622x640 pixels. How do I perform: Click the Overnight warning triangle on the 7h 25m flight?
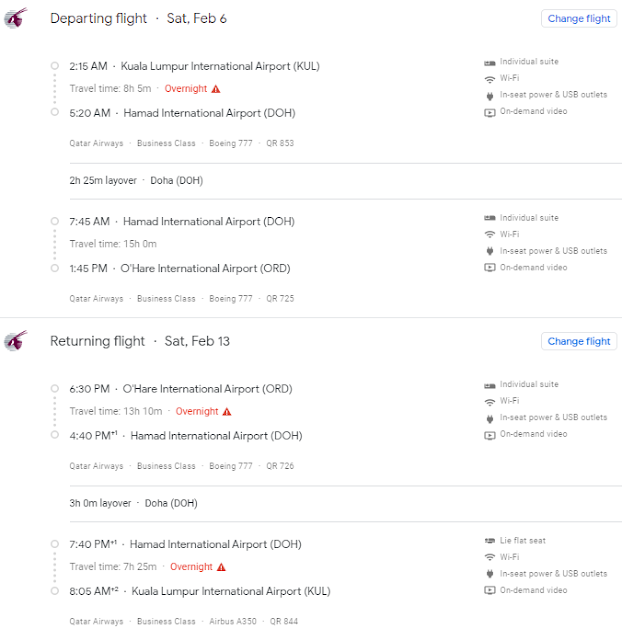[x=221, y=567]
